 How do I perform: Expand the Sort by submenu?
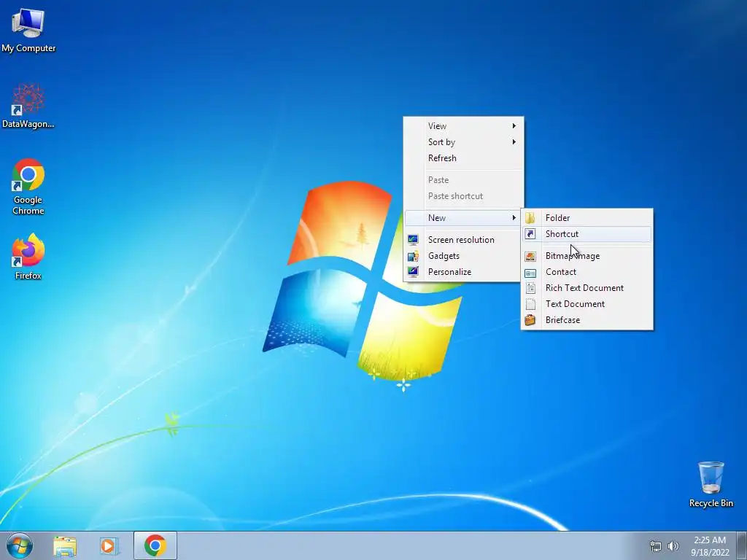point(463,142)
